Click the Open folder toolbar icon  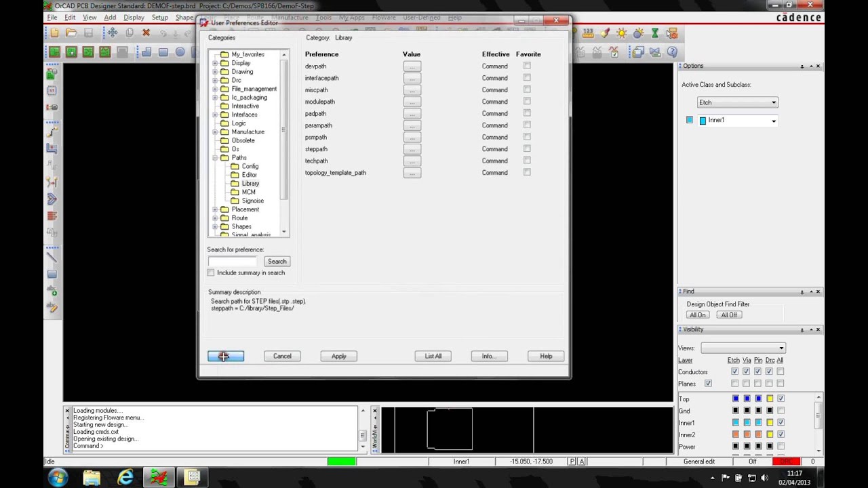coord(71,33)
